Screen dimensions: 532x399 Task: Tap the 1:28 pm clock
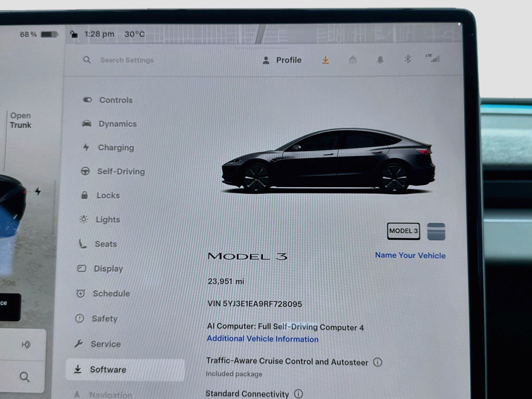(x=99, y=34)
